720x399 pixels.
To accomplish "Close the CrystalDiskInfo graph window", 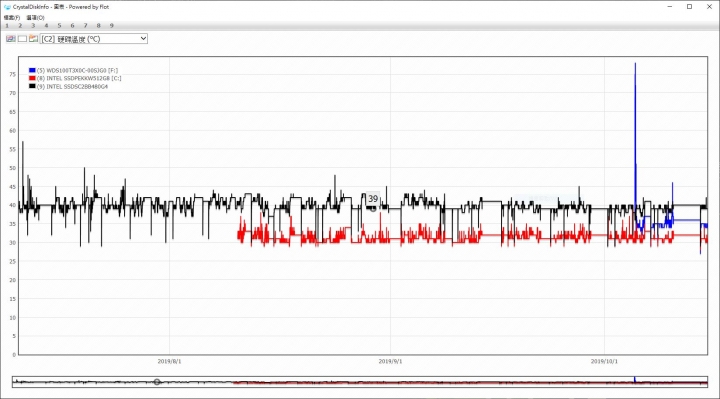I will (709, 6).
